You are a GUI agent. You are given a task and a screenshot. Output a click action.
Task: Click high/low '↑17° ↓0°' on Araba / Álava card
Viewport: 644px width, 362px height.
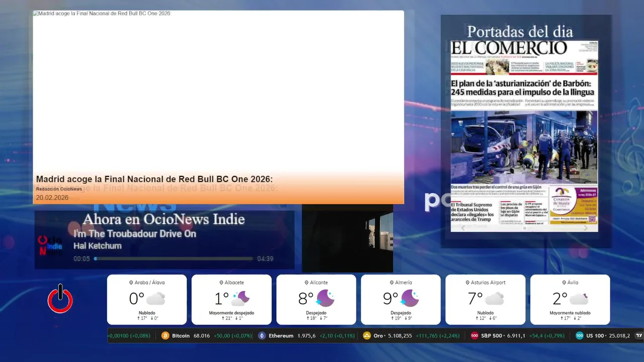click(x=147, y=318)
